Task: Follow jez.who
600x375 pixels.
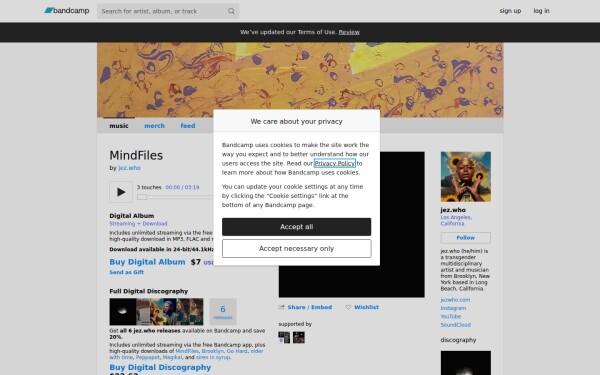Action: [466, 238]
